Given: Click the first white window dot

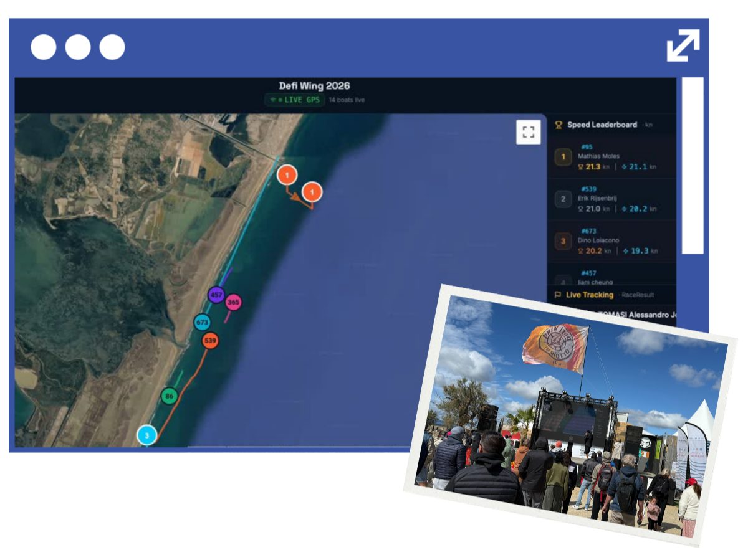Looking at the screenshot, I should click(x=44, y=47).
